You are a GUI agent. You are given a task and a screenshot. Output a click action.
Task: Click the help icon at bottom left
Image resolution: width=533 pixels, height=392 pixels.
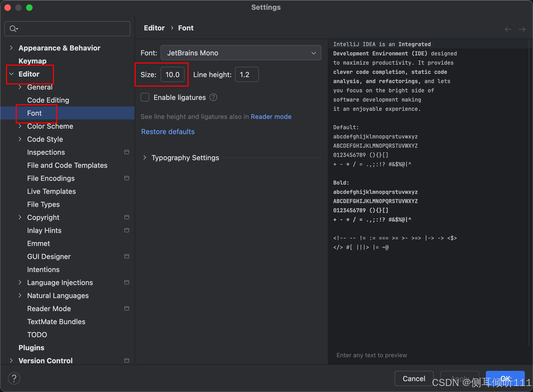pos(14,378)
